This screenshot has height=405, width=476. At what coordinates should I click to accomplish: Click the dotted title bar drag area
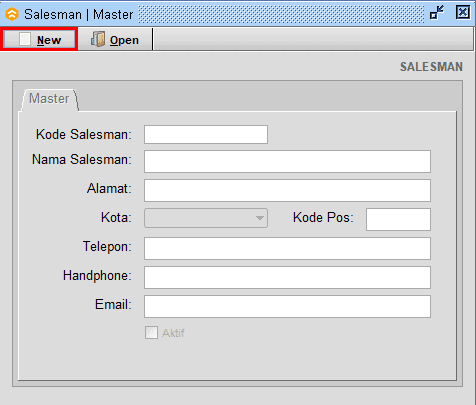(281, 14)
